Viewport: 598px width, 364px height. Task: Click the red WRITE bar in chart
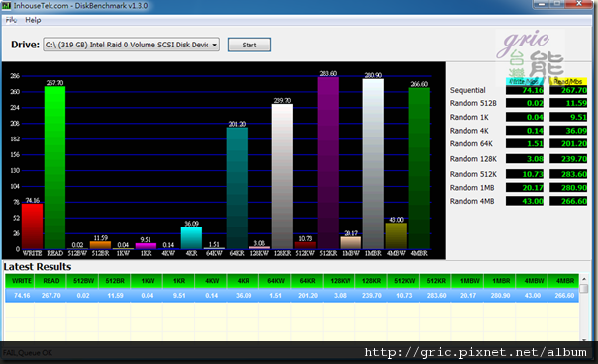click(x=32, y=227)
